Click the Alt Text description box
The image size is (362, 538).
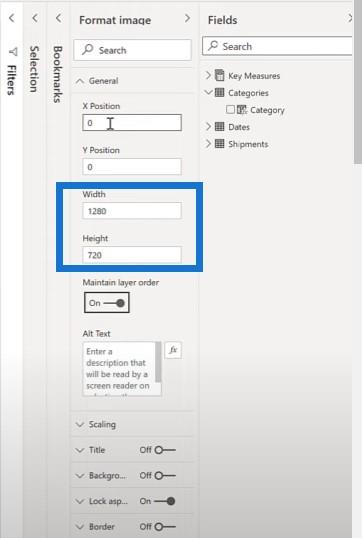119,369
